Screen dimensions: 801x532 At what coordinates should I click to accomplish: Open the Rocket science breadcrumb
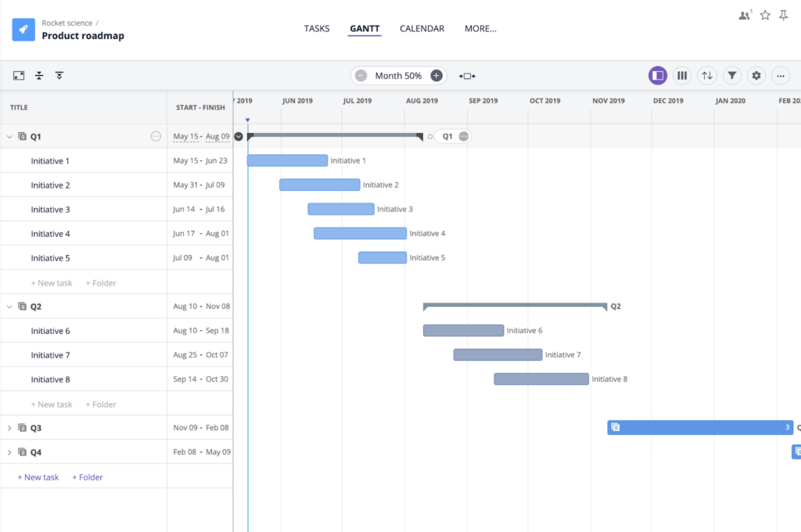67,23
